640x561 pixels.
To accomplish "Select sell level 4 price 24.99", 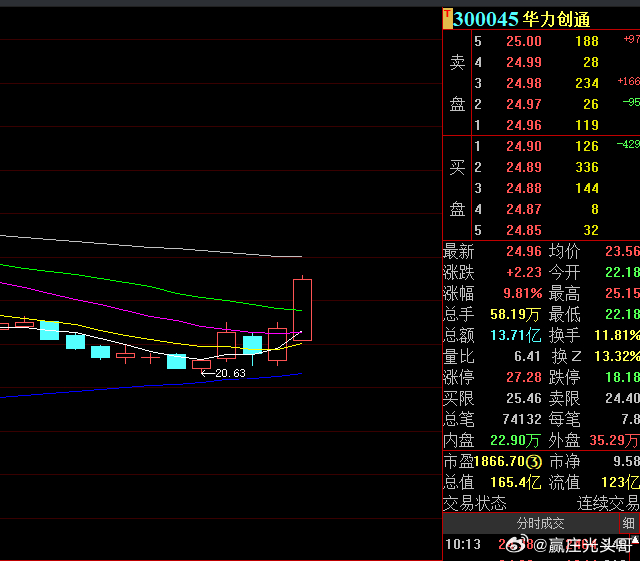I will pos(524,62).
